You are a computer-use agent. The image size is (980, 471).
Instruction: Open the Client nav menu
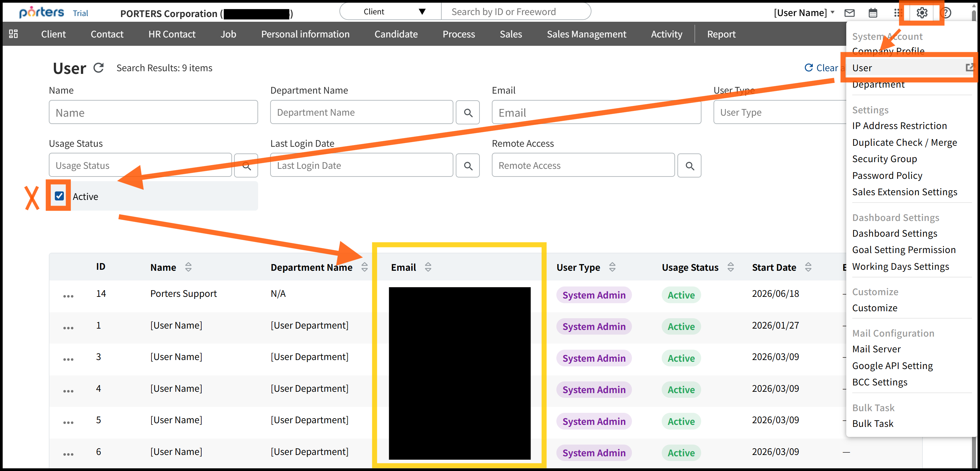pos(53,34)
